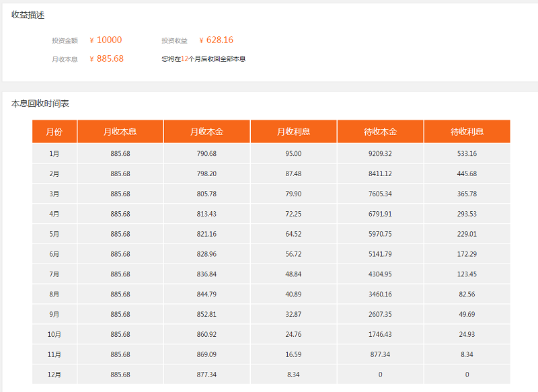Viewport: 538px width, 392px height.
Task: Click principal cell 805.78
Action: coord(206,194)
